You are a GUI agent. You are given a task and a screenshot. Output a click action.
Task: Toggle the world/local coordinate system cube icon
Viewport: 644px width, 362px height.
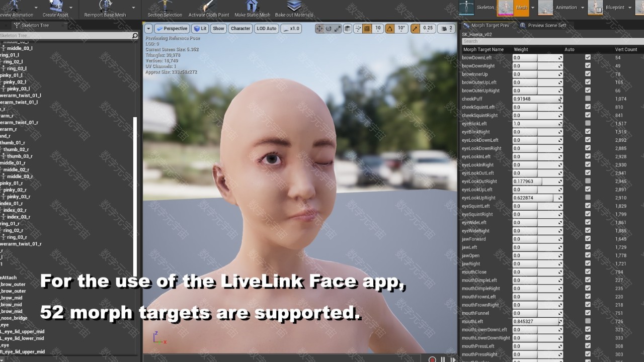[348, 29]
